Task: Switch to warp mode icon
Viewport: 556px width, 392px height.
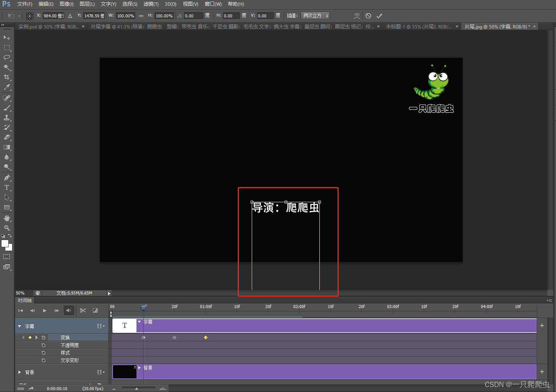Action: 356,16
